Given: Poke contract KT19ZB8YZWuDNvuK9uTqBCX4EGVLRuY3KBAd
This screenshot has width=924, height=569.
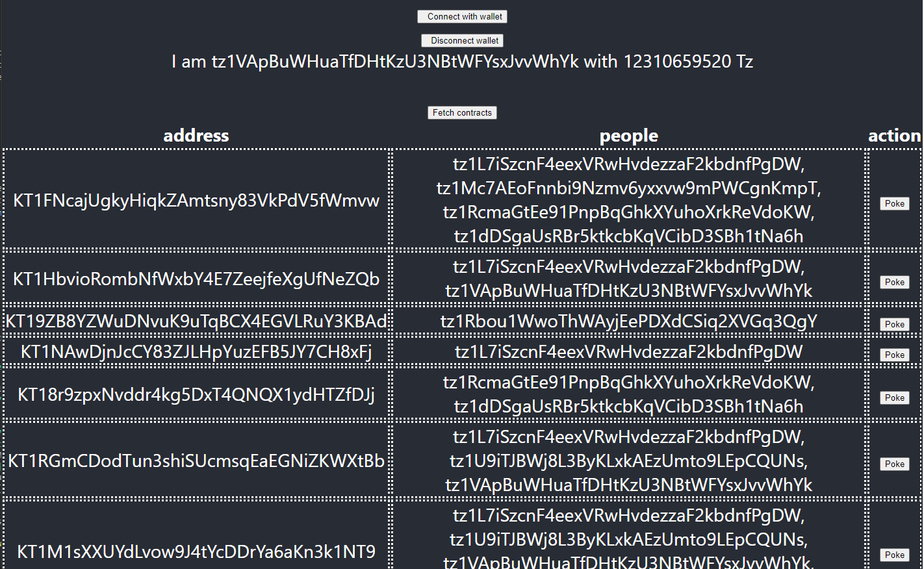Looking at the screenshot, I should click(x=894, y=323).
